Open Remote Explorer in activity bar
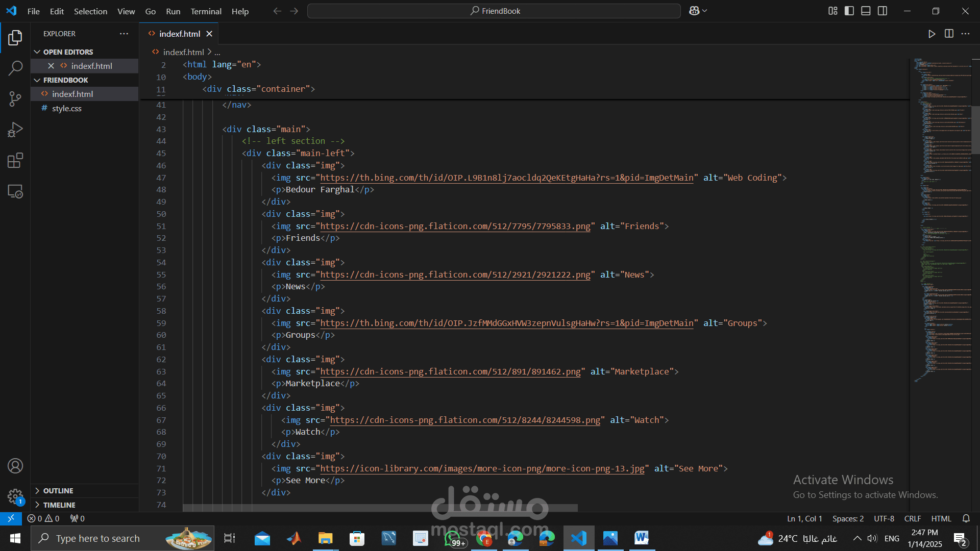The height and width of the screenshot is (551, 980). pyautogui.click(x=15, y=191)
